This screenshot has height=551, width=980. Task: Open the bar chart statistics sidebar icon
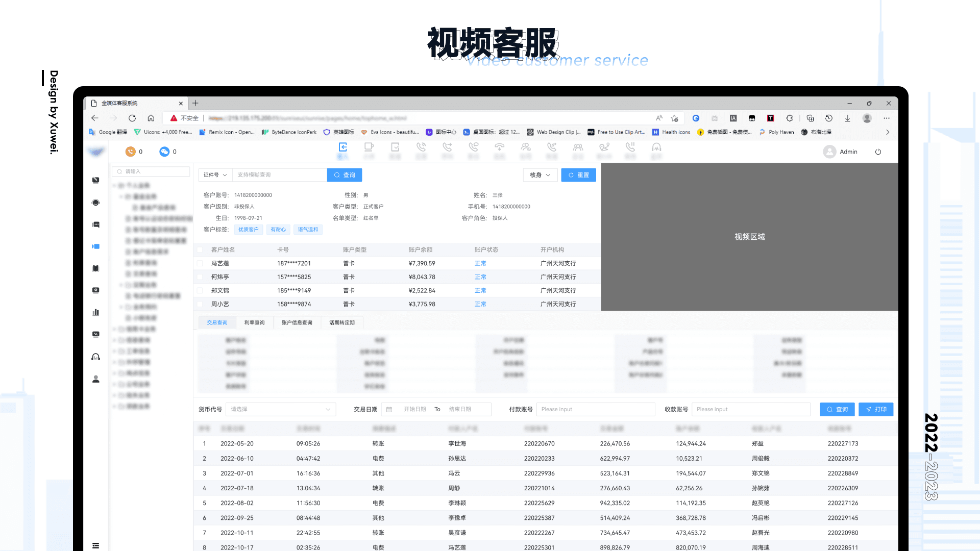pos(95,312)
